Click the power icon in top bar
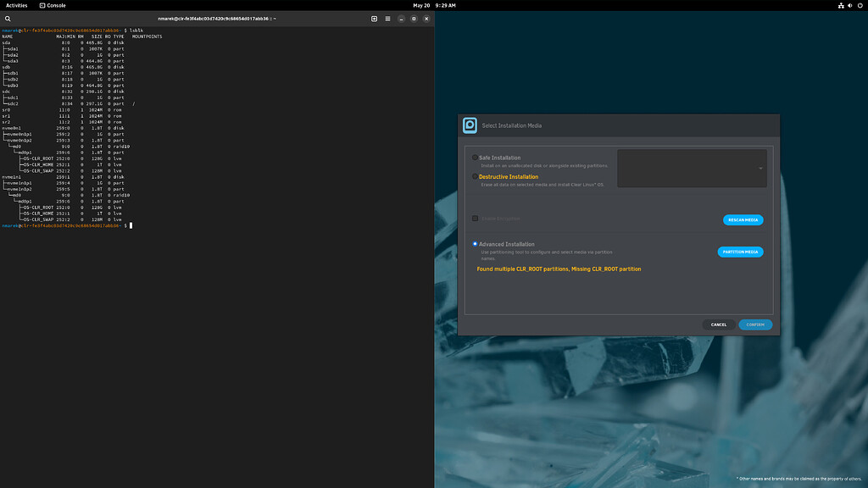868x488 pixels. 861,5
